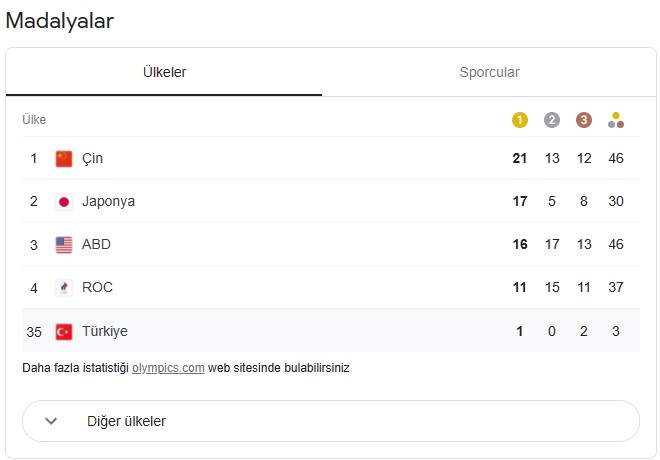Click the silver medal column icon
The height and width of the screenshot is (460, 660).
coord(551,120)
